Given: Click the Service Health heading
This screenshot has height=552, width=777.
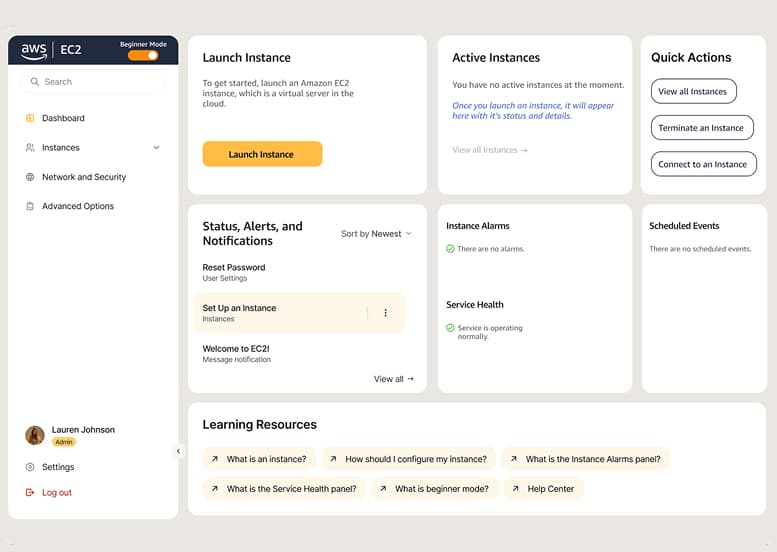Looking at the screenshot, I should click(x=475, y=305).
